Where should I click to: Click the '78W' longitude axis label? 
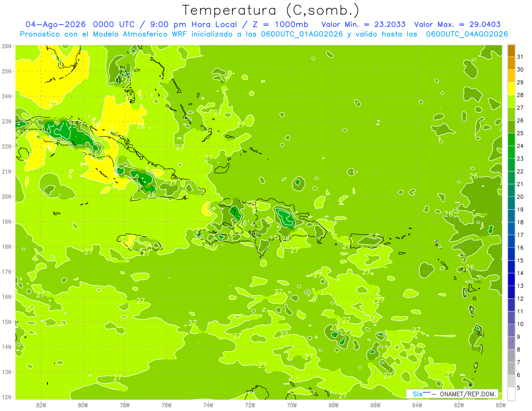tap(125, 405)
